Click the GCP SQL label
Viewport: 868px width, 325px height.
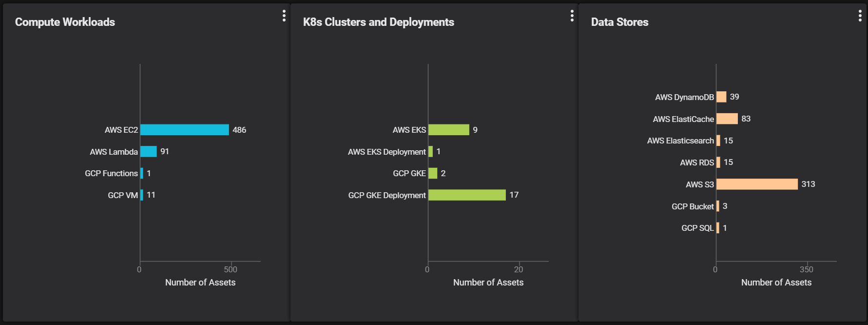(697, 228)
